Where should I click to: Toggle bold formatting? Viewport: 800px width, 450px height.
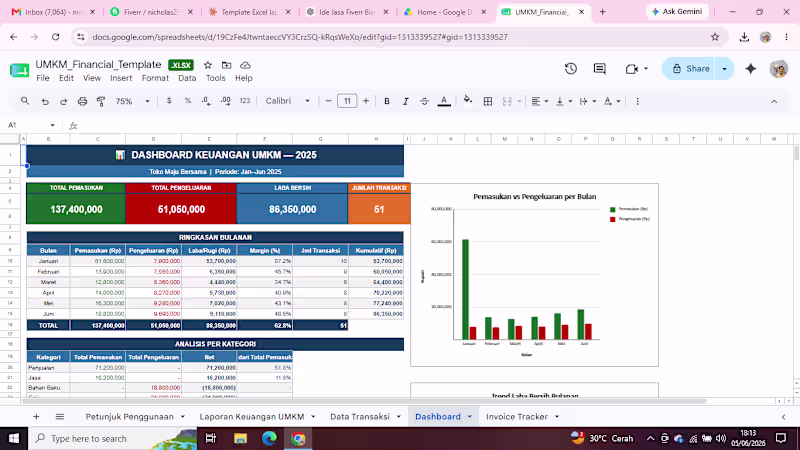[387, 101]
